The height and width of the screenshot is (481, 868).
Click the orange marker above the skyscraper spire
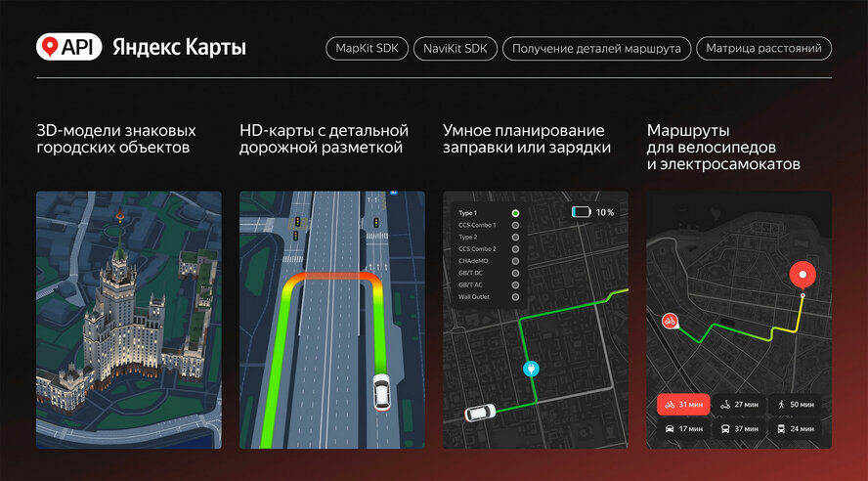click(119, 215)
